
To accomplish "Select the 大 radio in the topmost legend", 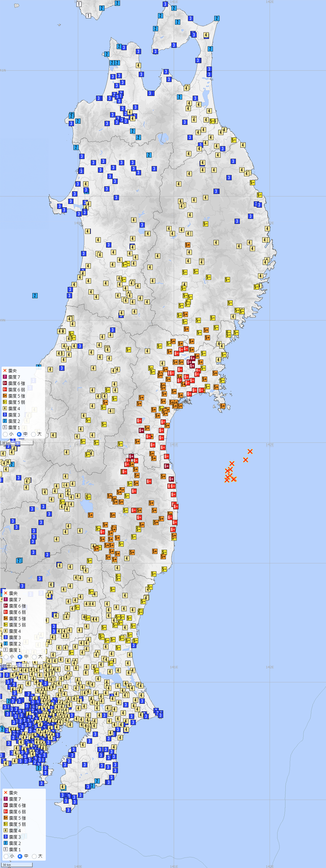I will point(33,434).
